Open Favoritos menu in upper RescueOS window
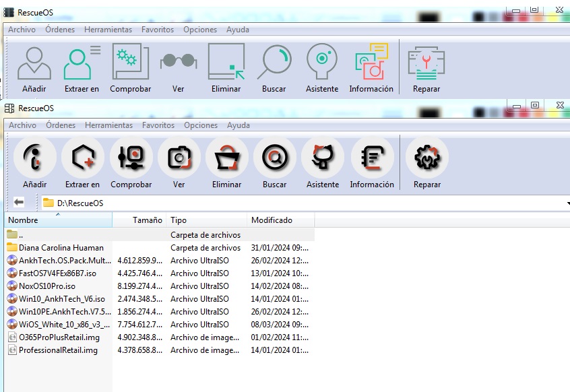Screen dimensions: 570x392 click(158, 30)
